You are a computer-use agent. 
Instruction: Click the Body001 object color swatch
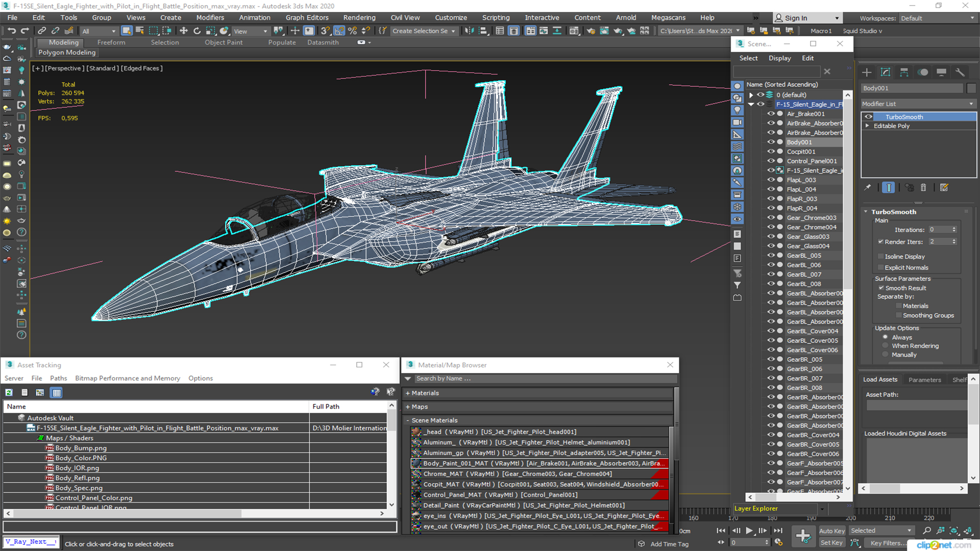click(971, 88)
